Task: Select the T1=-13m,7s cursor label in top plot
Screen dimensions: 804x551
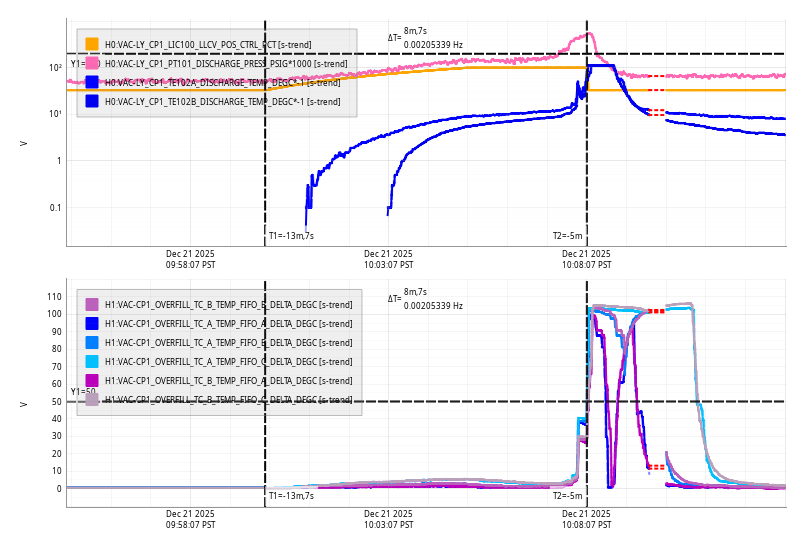Action: tap(291, 236)
